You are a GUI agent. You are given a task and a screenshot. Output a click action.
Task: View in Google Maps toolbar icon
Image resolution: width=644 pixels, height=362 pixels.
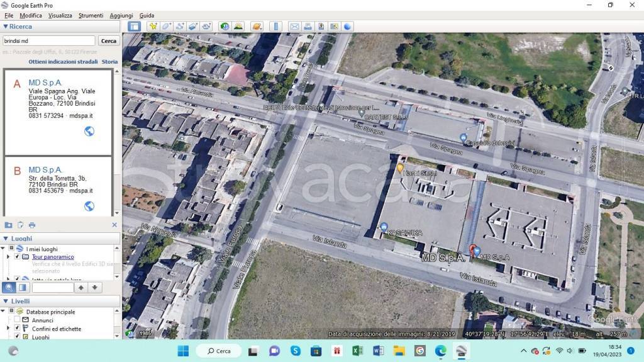[x=335, y=26]
